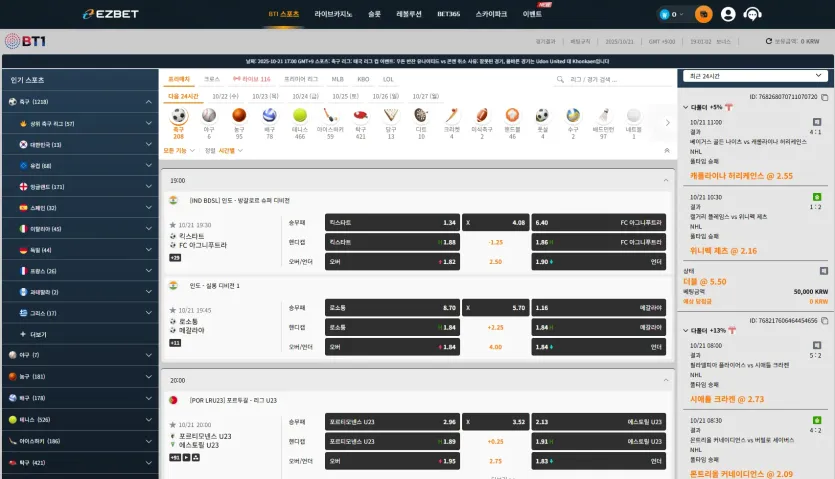This screenshot has height=479, width=835.
Task: Collapse the 20:00 time group
Action: [666, 380]
